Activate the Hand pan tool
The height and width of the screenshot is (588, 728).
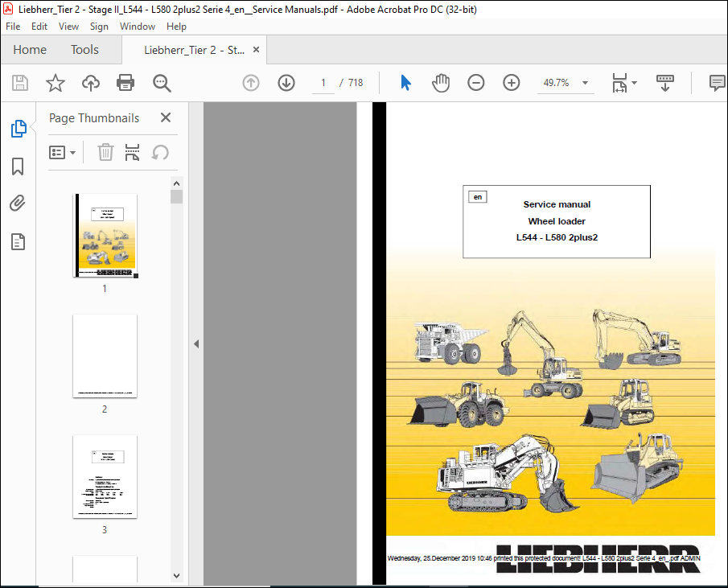[x=441, y=83]
